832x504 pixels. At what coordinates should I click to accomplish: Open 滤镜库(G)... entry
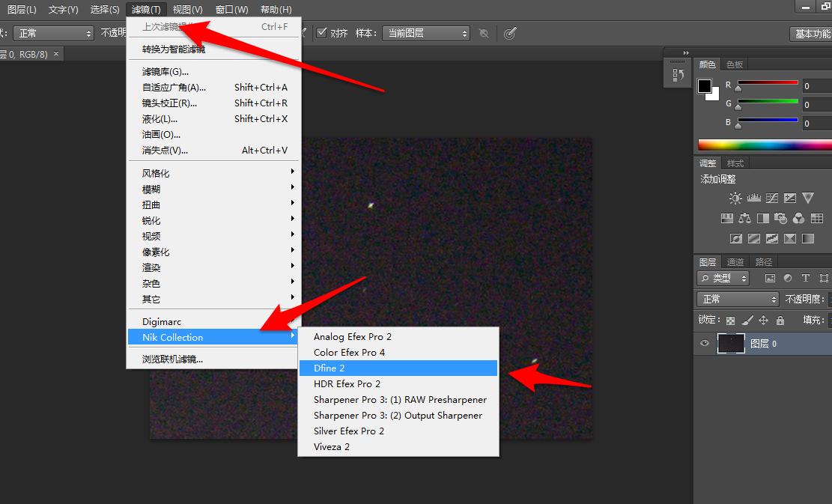(213, 72)
